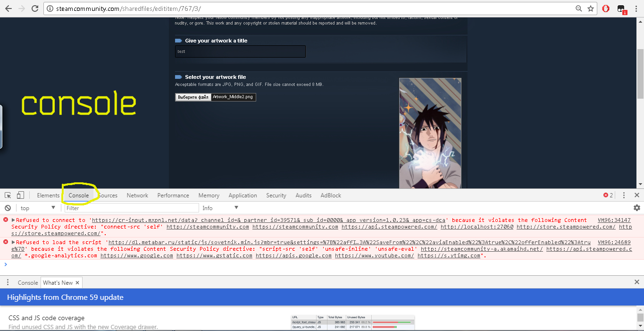Close the DevTools panel
The width and height of the screenshot is (644, 331).
click(x=636, y=195)
